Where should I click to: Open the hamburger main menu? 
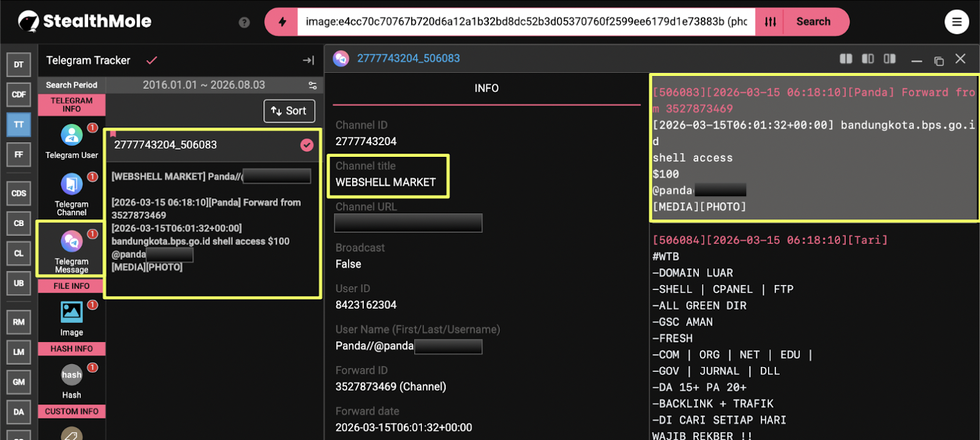pos(956,22)
